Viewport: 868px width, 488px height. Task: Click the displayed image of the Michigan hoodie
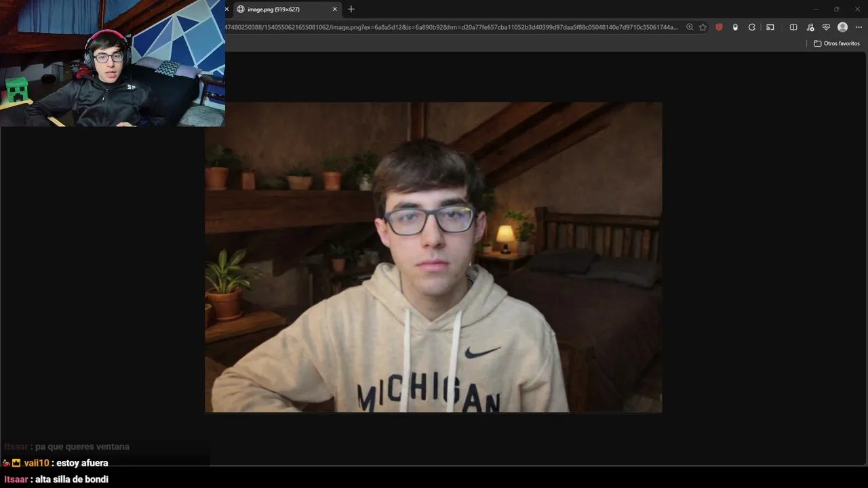[433, 257]
